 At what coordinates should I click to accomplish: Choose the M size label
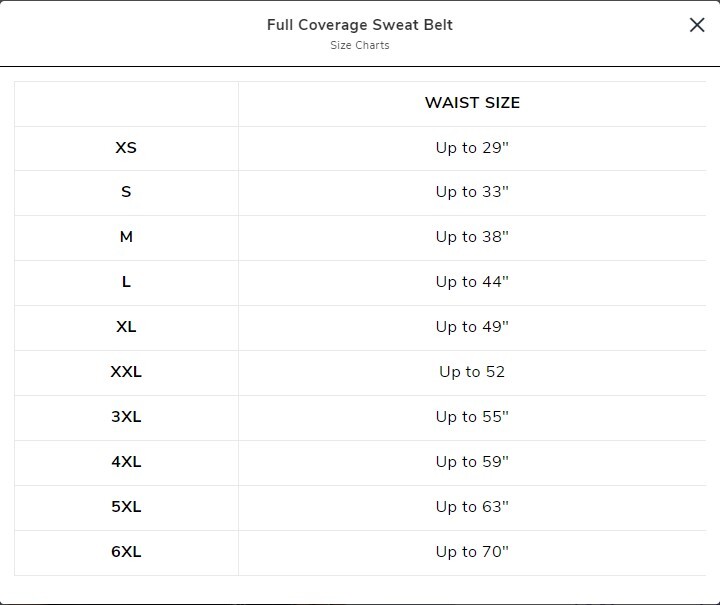126,237
